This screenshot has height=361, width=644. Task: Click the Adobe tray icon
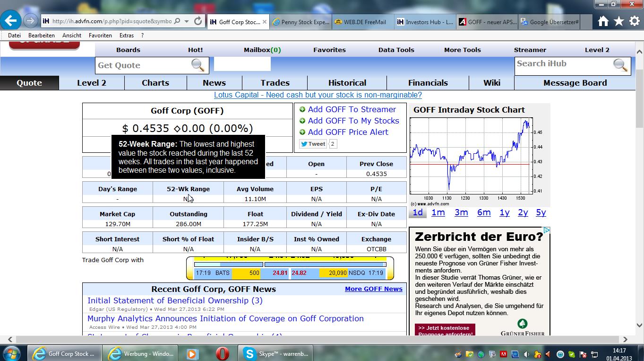[x=504, y=354]
